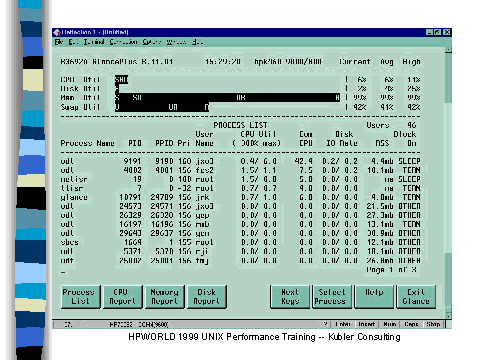Select the process row with PID 26329

(x=240, y=215)
